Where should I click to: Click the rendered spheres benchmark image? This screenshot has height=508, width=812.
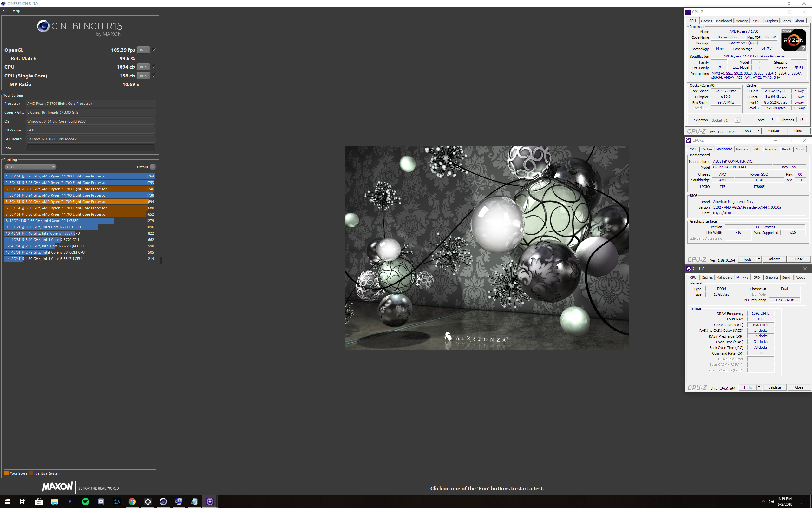(487, 248)
